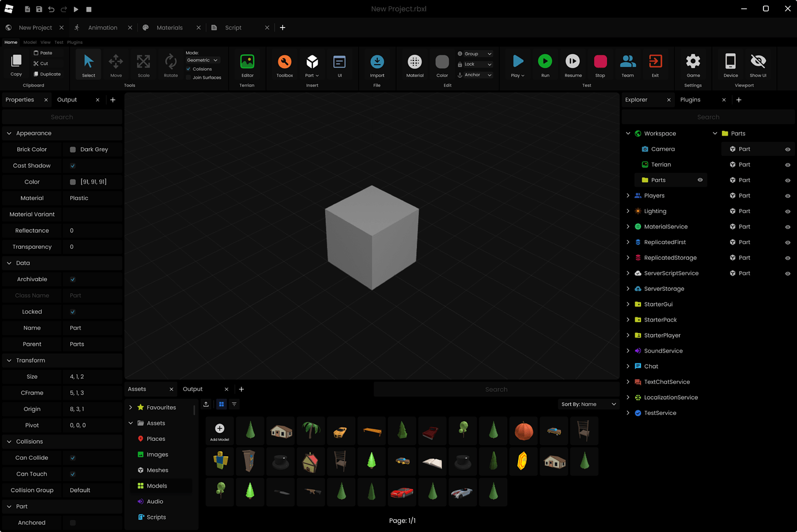Open the Terrain Editor
797x532 pixels.
point(247,63)
